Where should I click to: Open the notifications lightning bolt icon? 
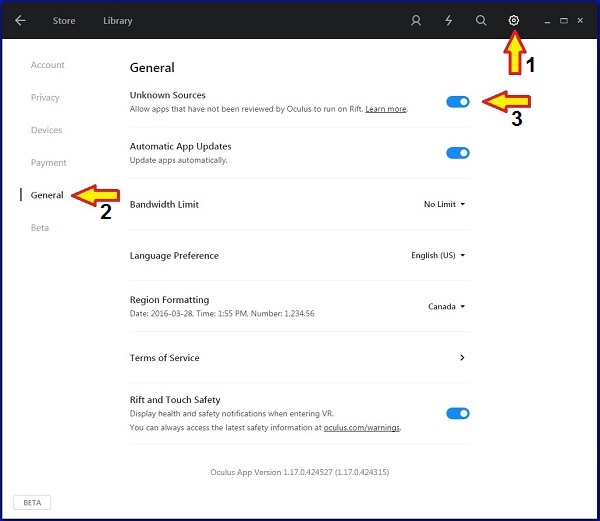point(448,20)
